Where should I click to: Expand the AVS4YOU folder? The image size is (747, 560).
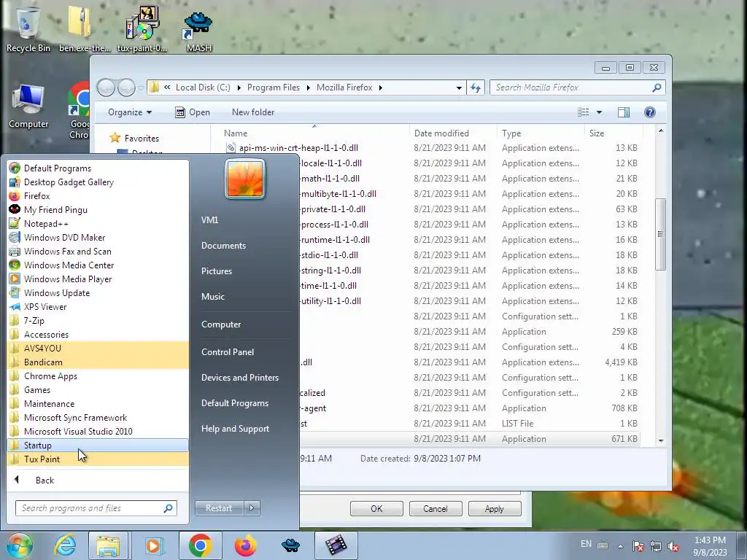[98, 348]
